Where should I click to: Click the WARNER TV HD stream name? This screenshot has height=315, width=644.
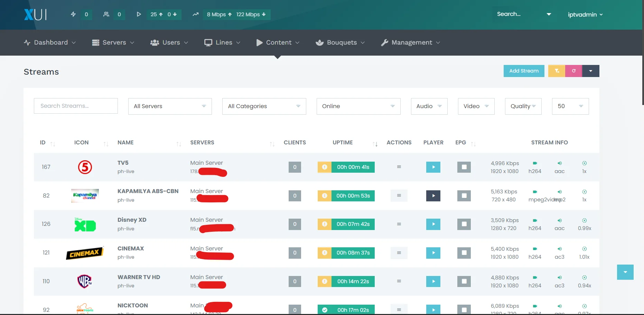pyautogui.click(x=139, y=277)
